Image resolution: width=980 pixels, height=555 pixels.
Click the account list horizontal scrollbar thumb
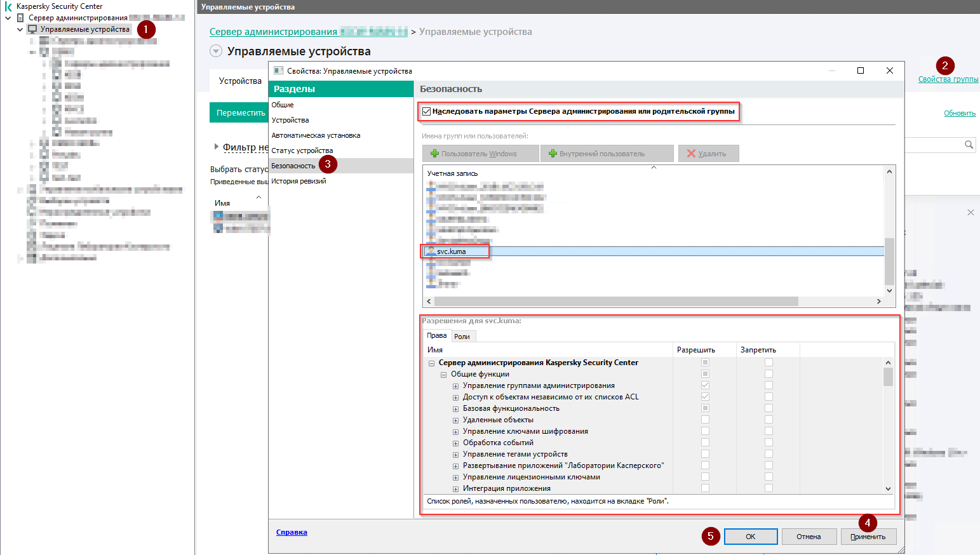[616, 301]
